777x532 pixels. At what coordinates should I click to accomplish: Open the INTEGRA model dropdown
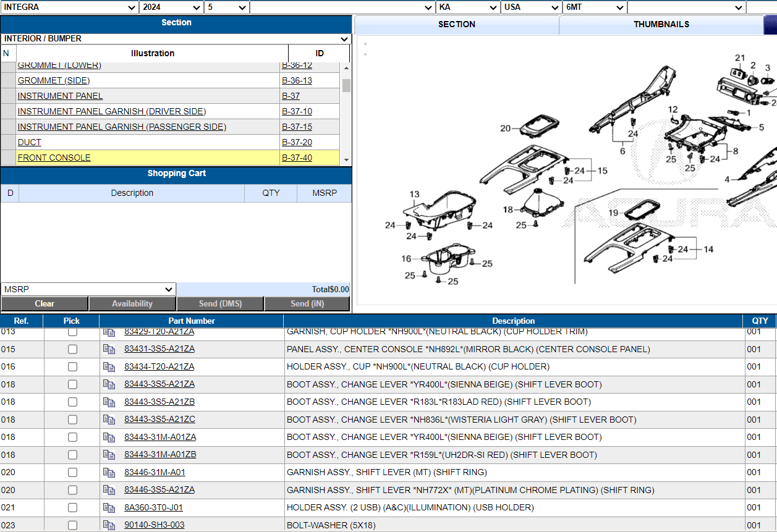coord(69,7)
